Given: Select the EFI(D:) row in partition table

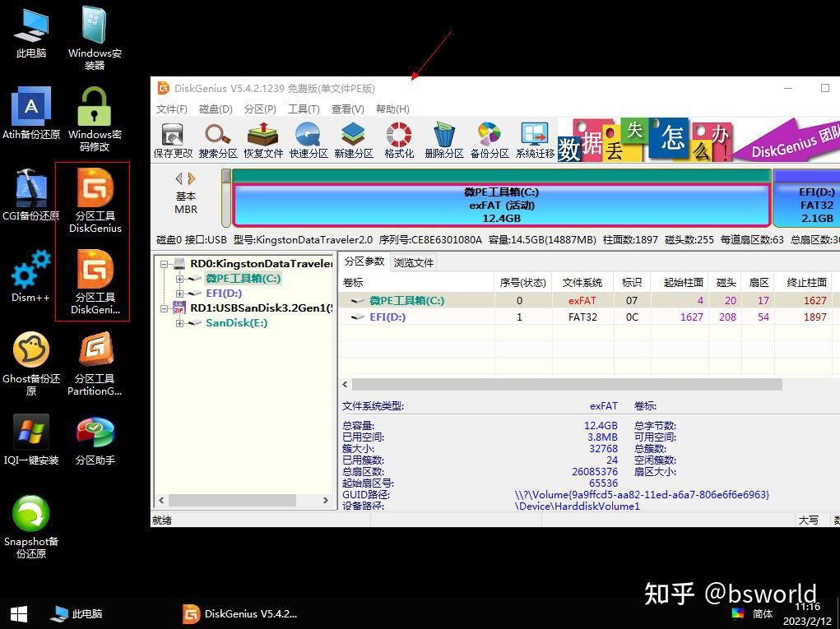Looking at the screenshot, I should [x=589, y=317].
